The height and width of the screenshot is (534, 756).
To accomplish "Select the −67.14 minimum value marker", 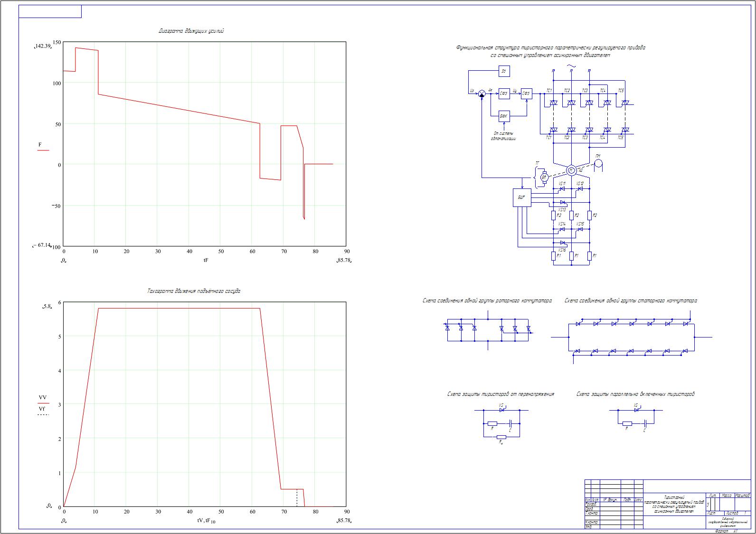I will (42, 245).
